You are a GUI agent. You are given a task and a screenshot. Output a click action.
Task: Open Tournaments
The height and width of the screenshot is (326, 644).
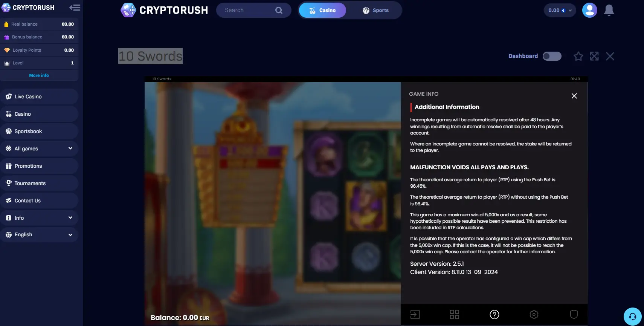(x=39, y=183)
